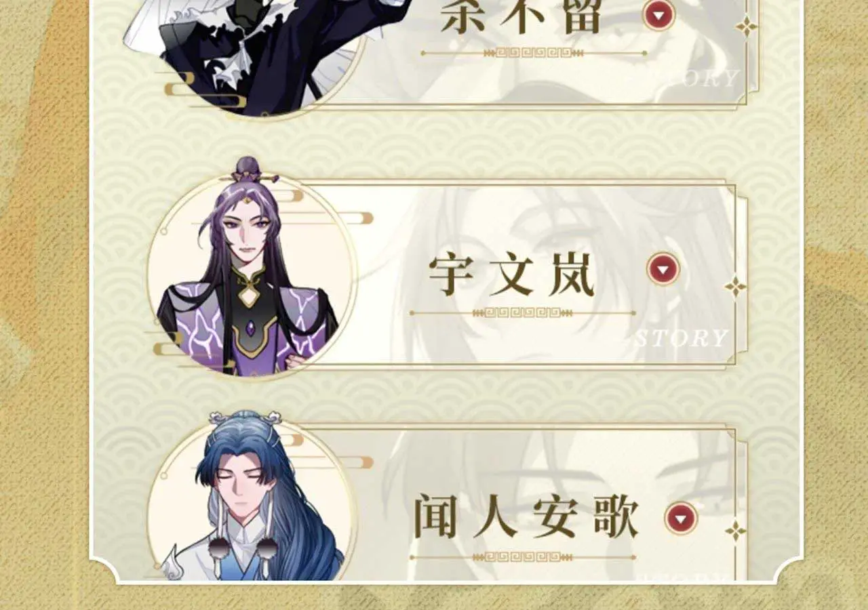Tap STORY label on 杀不留 card

(698, 78)
